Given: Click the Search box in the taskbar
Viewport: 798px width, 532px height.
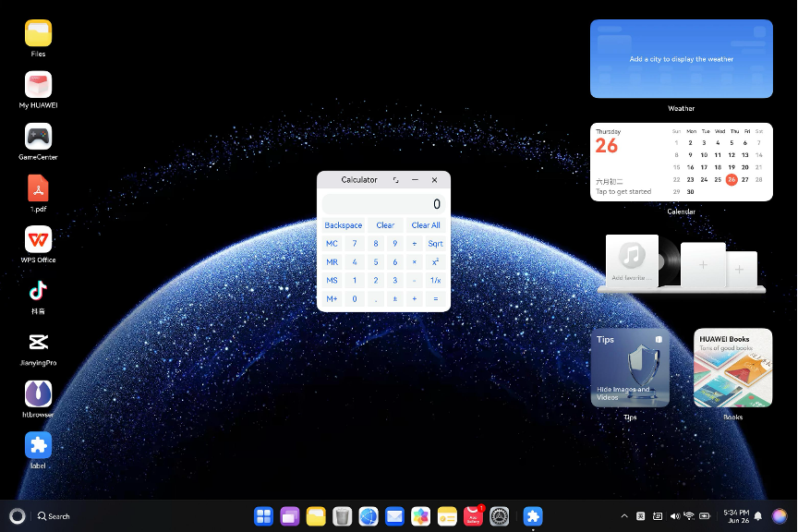Looking at the screenshot, I should coord(54,516).
